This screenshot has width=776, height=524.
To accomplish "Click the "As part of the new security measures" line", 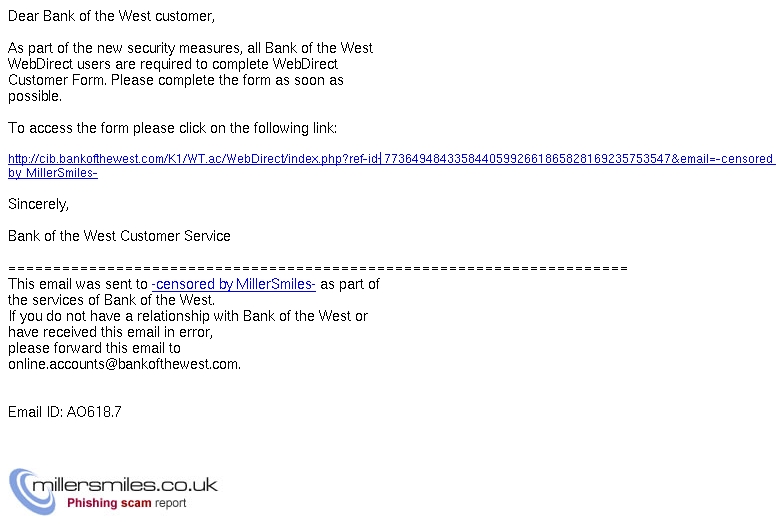I will pos(190,48).
